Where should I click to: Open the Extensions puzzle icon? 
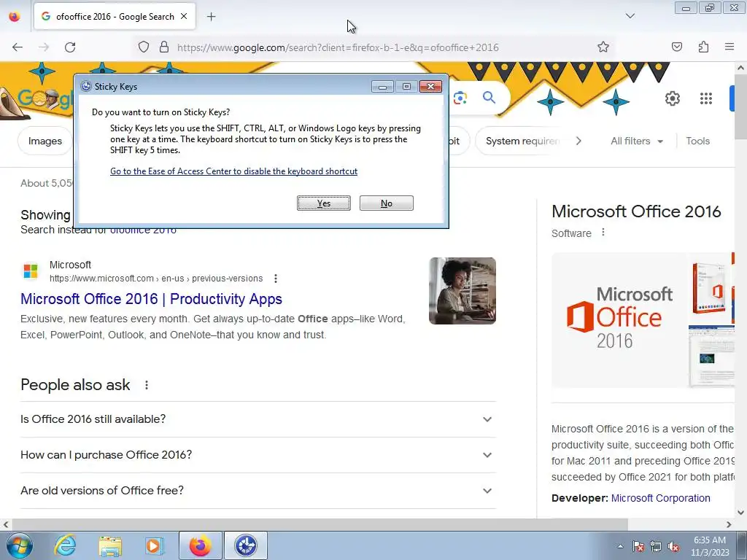pos(703,47)
